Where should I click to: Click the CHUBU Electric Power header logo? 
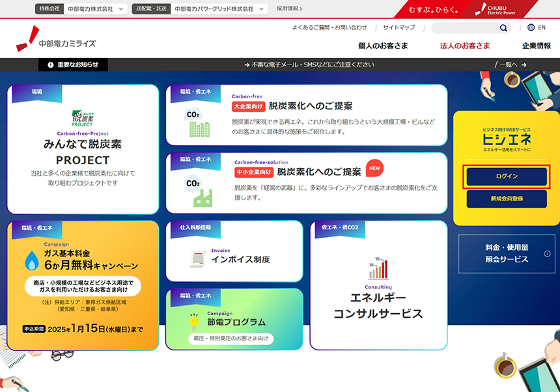tap(496, 10)
